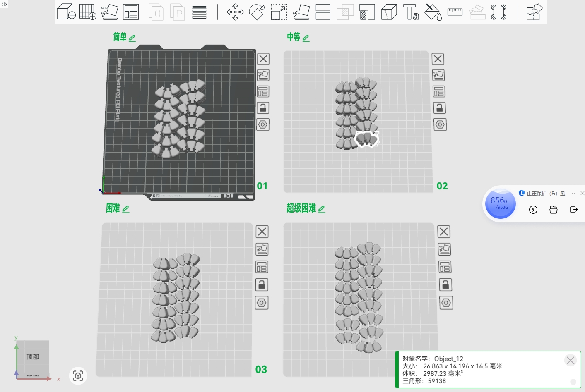585x392 pixels.
Task: Auto orient objects on plate 01
Action: pos(263,75)
